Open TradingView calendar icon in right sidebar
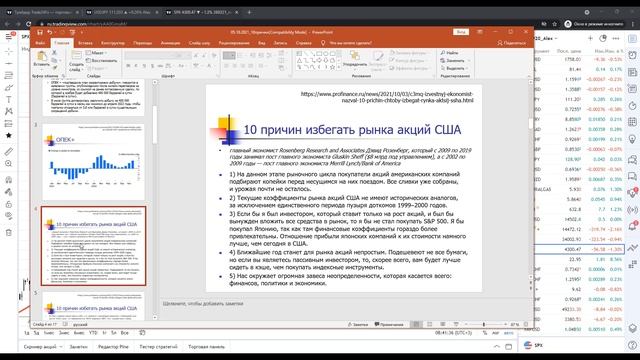Image resolution: width=640 pixels, height=360 pixels. [x=633, y=122]
